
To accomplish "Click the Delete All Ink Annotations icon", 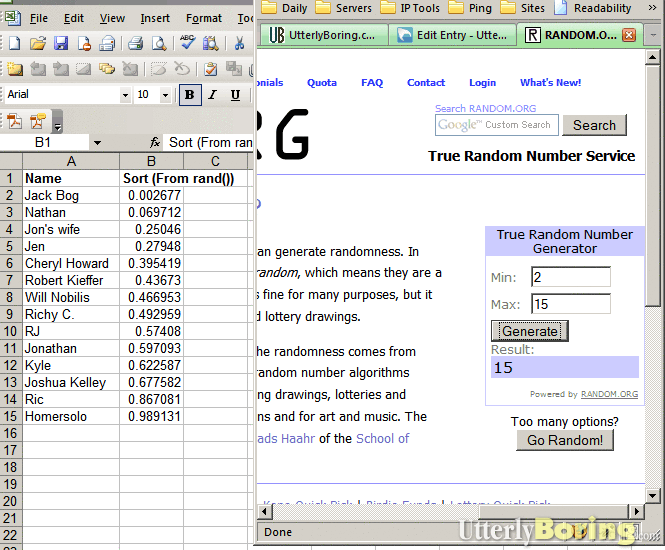I will tap(182, 68).
